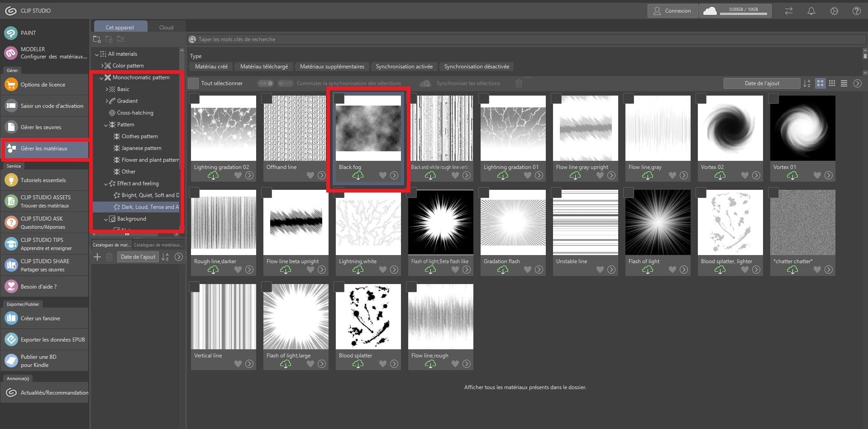Select the second Catalogues de matériaux tab
Viewport: 868px width, 429px height.
[x=158, y=245]
